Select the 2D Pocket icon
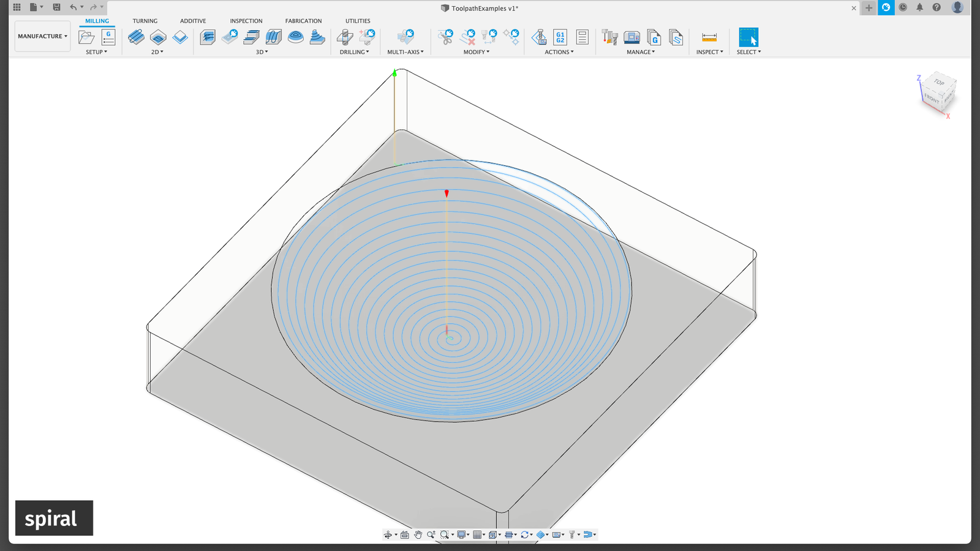 coord(158,37)
